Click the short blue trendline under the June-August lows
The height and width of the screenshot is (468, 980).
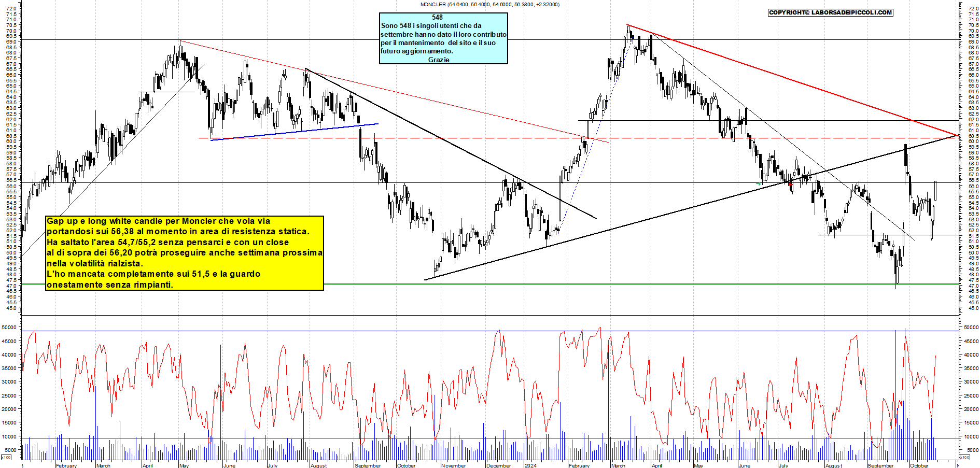tap(295, 132)
